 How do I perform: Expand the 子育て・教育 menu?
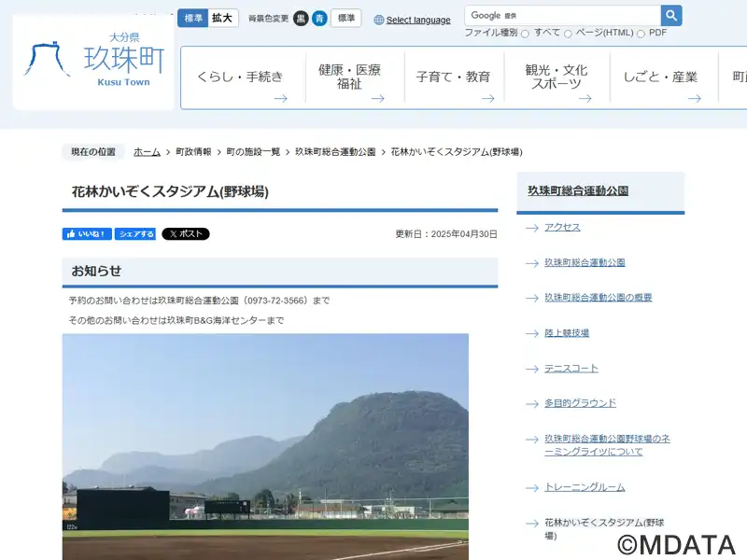(x=453, y=77)
